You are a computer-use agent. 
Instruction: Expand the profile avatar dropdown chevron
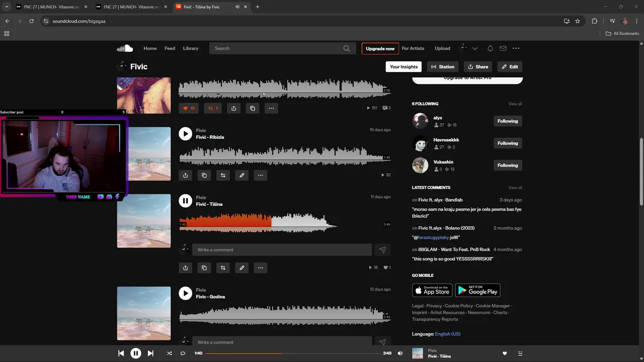(475, 49)
